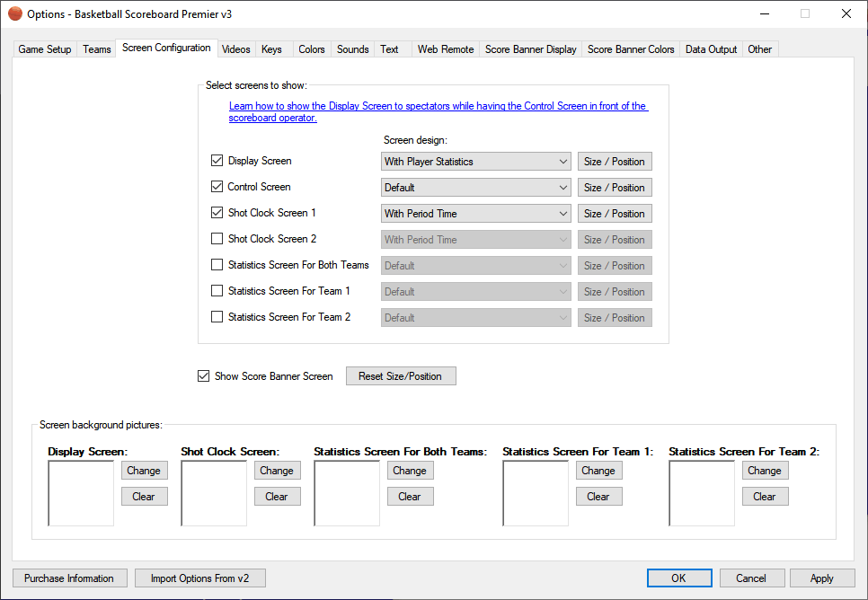Click the Apply button
The width and height of the screenshot is (868, 600).
coord(821,578)
